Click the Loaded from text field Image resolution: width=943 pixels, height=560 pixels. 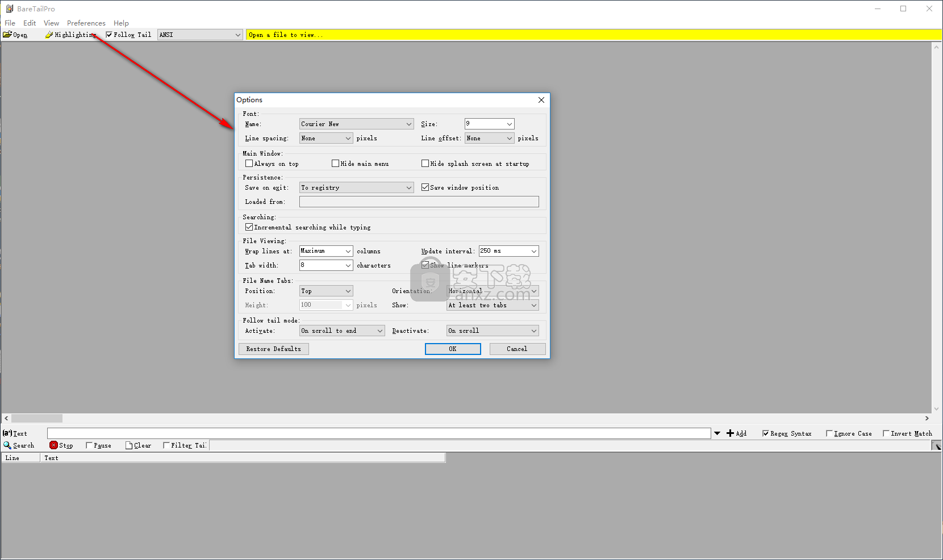click(419, 202)
